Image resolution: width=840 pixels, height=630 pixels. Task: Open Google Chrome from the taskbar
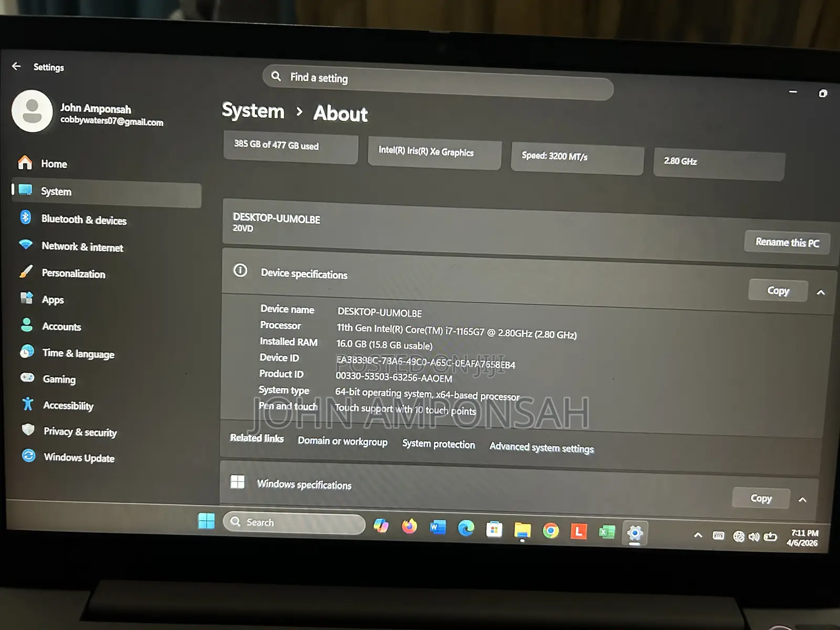coord(551,531)
